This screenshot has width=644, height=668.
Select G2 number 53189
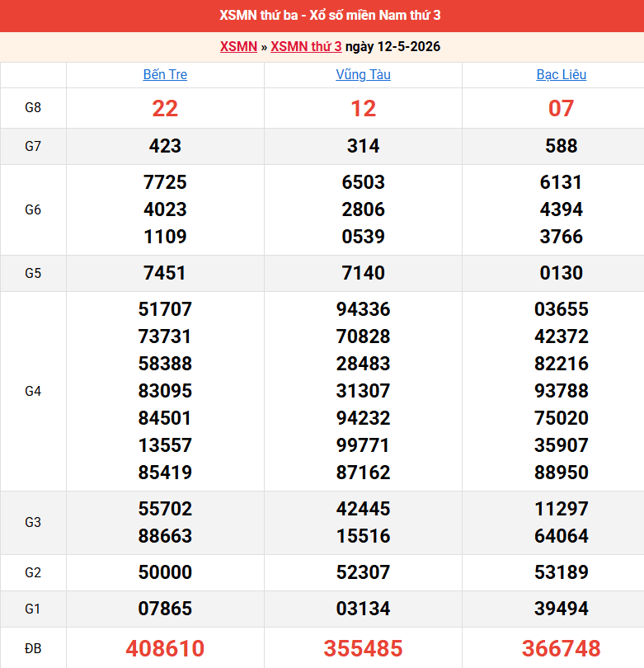(x=561, y=572)
